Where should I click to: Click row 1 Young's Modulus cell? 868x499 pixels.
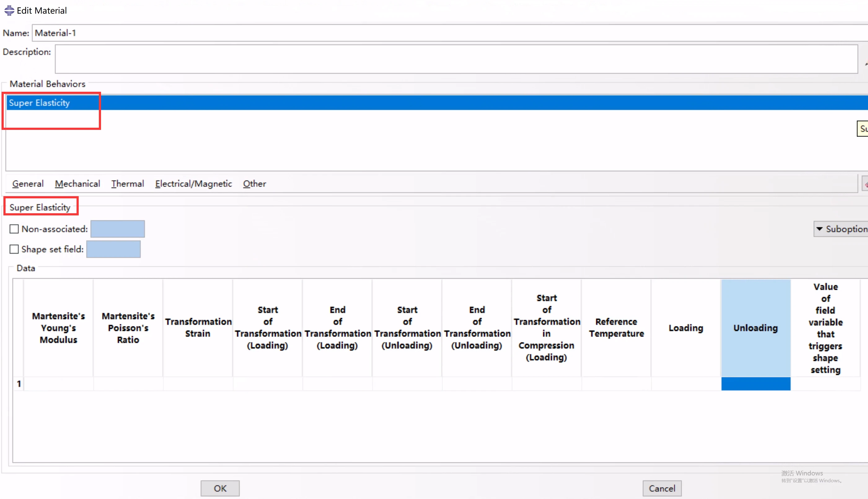coord(59,384)
